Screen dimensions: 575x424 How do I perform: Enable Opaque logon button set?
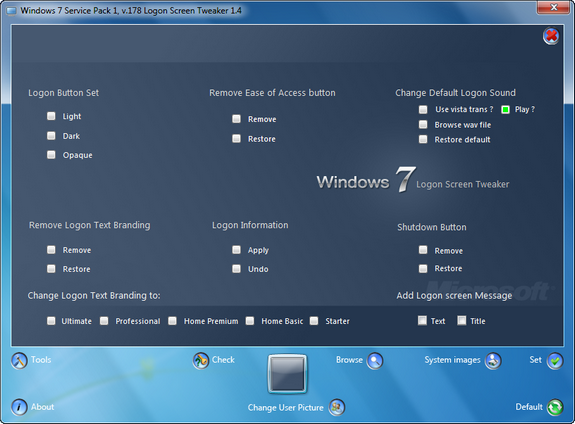(51, 155)
